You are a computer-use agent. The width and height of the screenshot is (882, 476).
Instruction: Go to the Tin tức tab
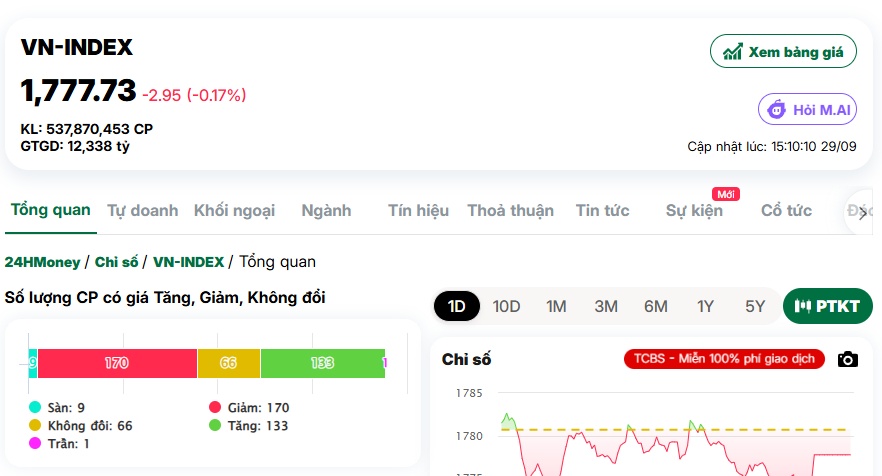(x=602, y=210)
